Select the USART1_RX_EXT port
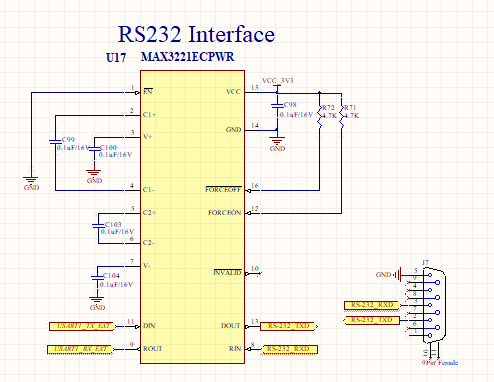Viewport: 494px width, 382px height. point(81,349)
